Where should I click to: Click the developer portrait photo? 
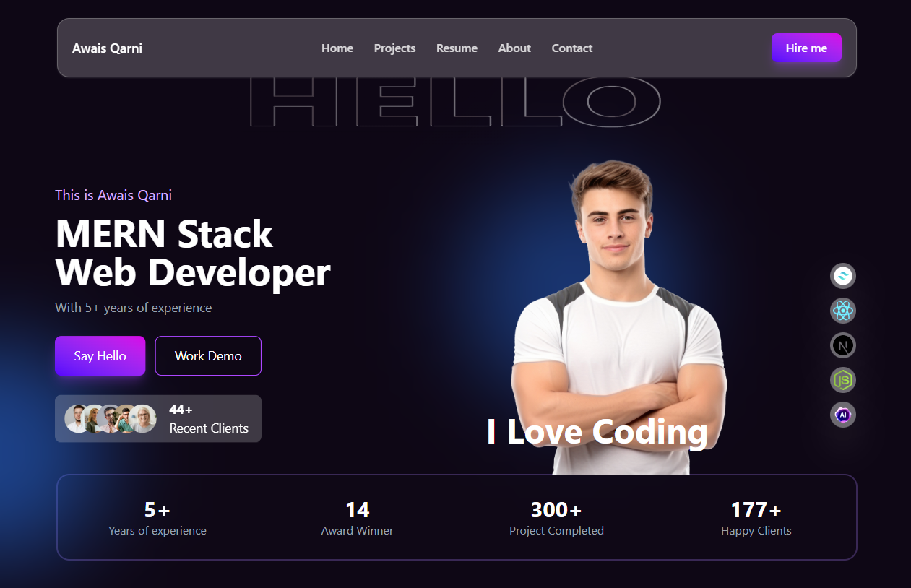618,318
